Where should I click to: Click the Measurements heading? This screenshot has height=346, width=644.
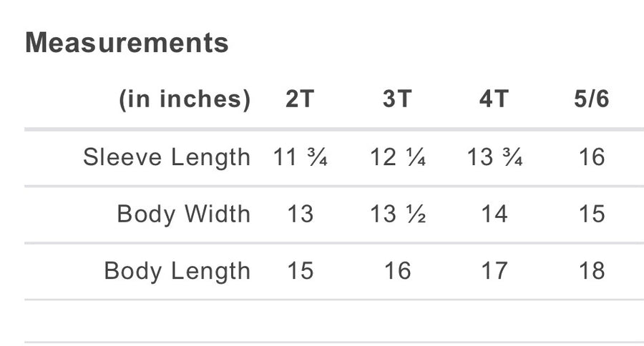click(127, 42)
